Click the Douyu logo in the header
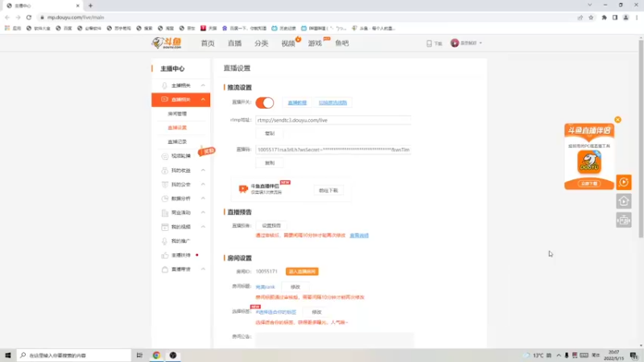This screenshot has width=644, height=362. point(167,43)
